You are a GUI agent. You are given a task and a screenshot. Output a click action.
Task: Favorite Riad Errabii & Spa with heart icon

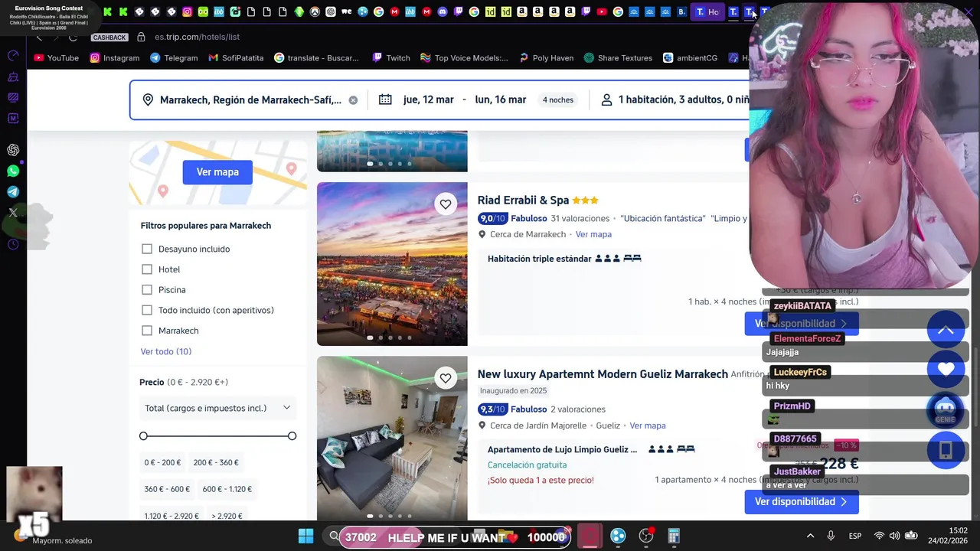(x=446, y=204)
